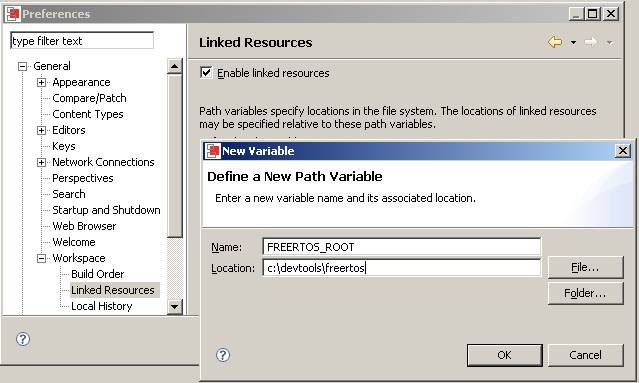Collapse the General tree node
Image resolution: width=639 pixels, height=383 pixels.
(22, 66)
